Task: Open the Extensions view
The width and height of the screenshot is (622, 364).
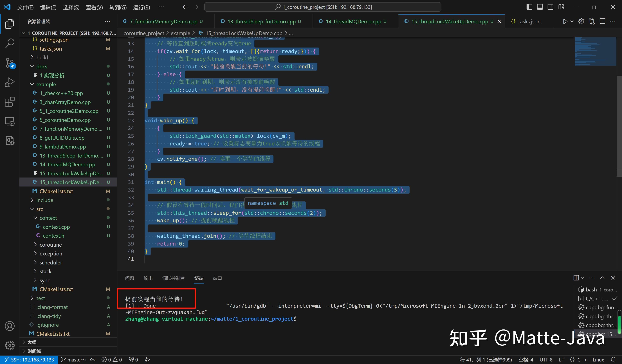Action: 10,102
